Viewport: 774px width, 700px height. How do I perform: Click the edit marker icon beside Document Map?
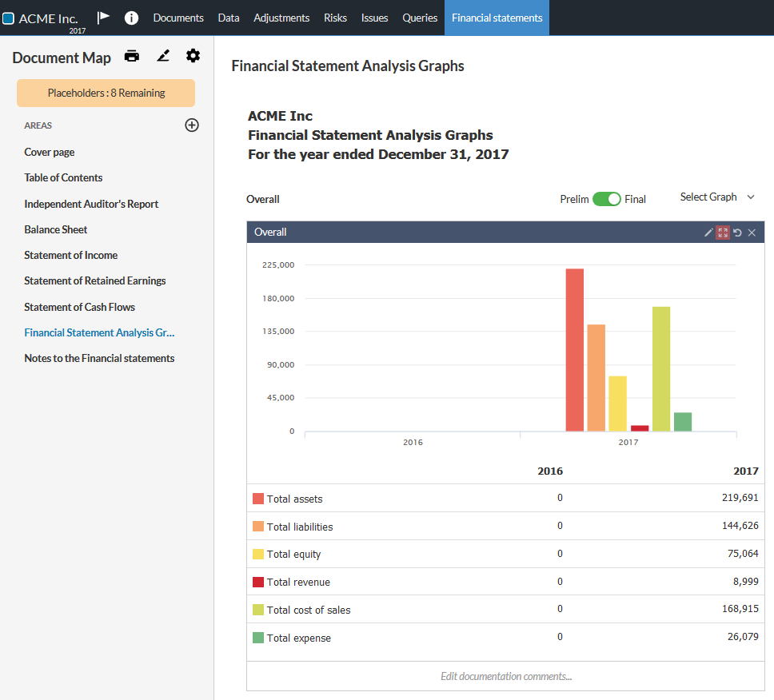[x=163, y=56]
